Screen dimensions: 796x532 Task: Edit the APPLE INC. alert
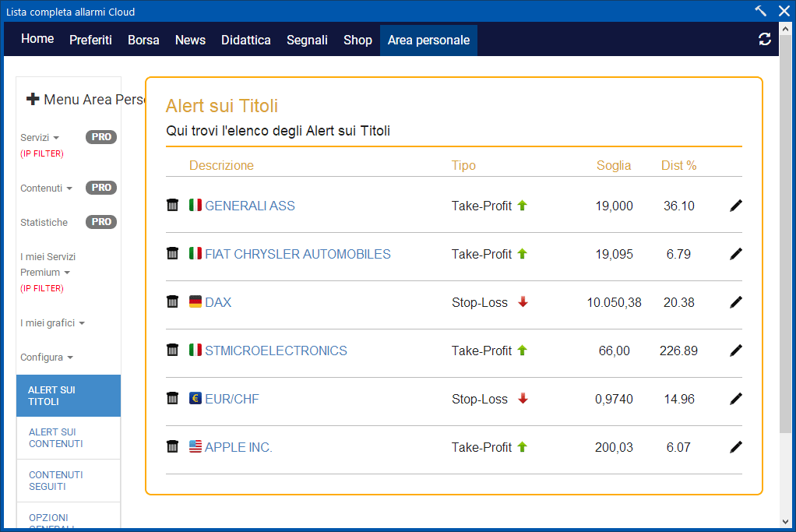pos(735,447)
